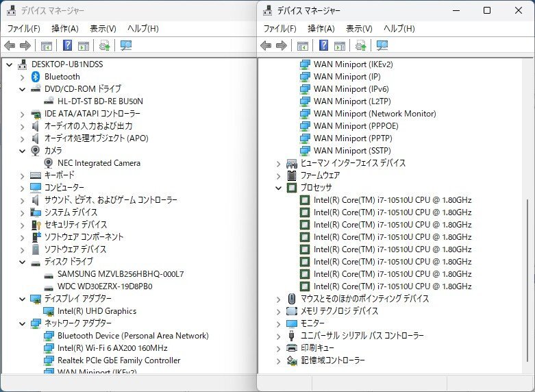
Task: Expand ヒューマン インターフェイス デバイス category
Action: (x=278, y=164)
